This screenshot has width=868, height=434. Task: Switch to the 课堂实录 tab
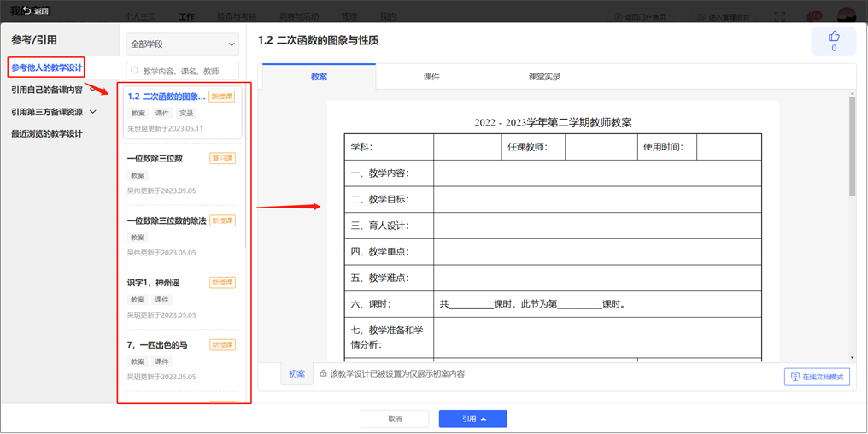tap(545, 77)
